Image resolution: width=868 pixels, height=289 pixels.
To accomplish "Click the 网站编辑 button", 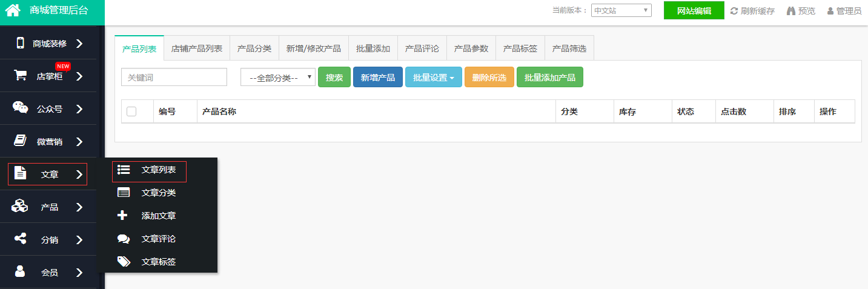I will (x=694, y=11).
